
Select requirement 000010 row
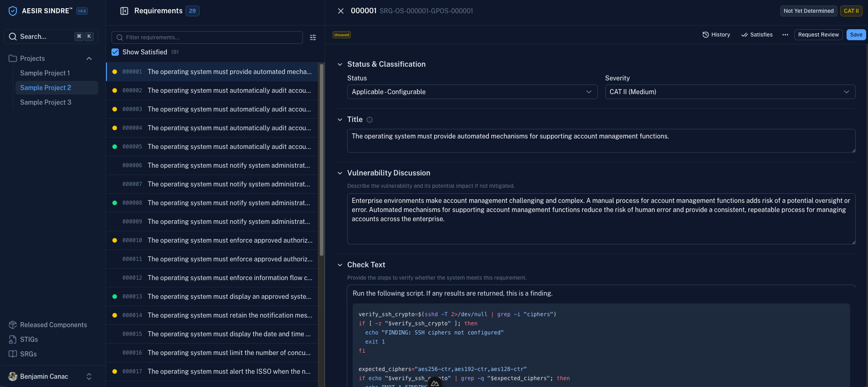[212, 240]
